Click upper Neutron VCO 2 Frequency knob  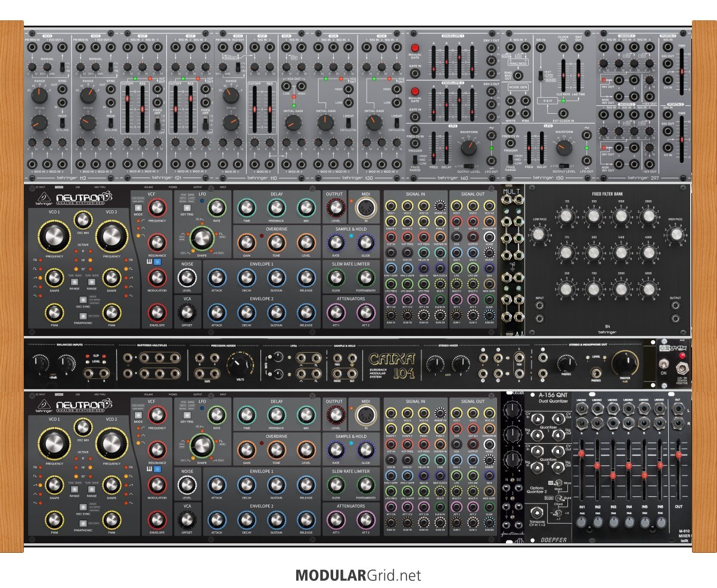click(x=111, y=238)
